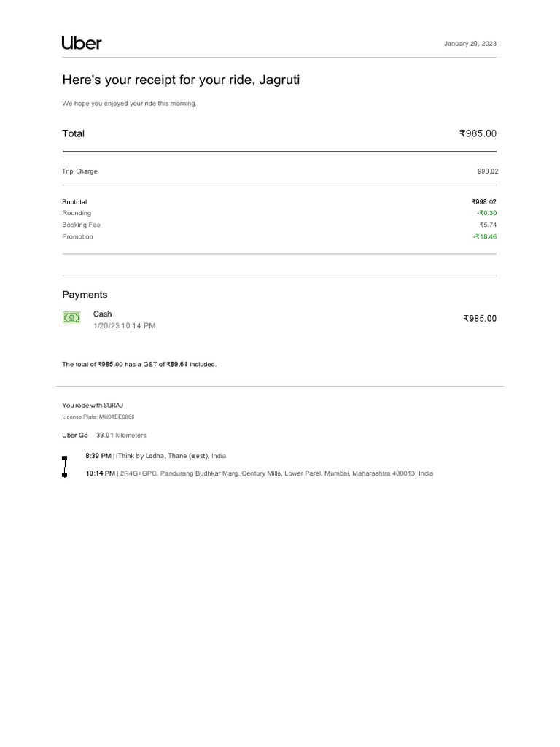Click the Total amount ₹985.00 at top
Screen dimensions: 560x747
[x=478, y=133]
